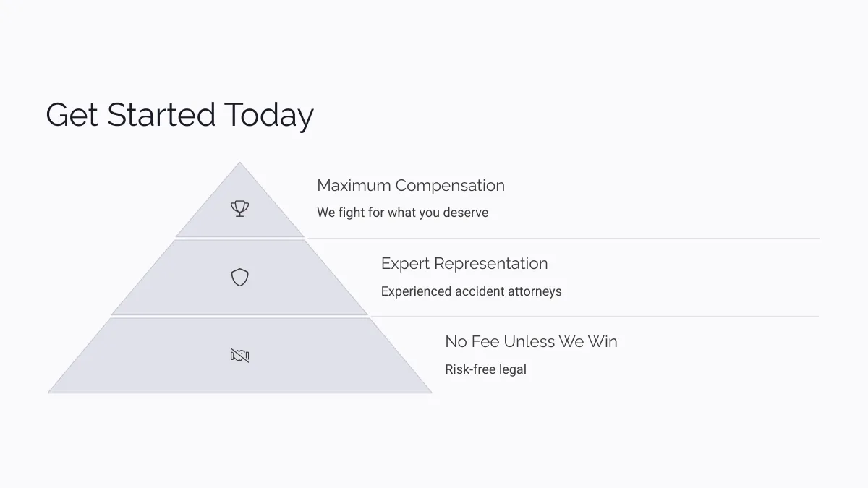Click the shield icon in the middle tier

click(239, 277)
